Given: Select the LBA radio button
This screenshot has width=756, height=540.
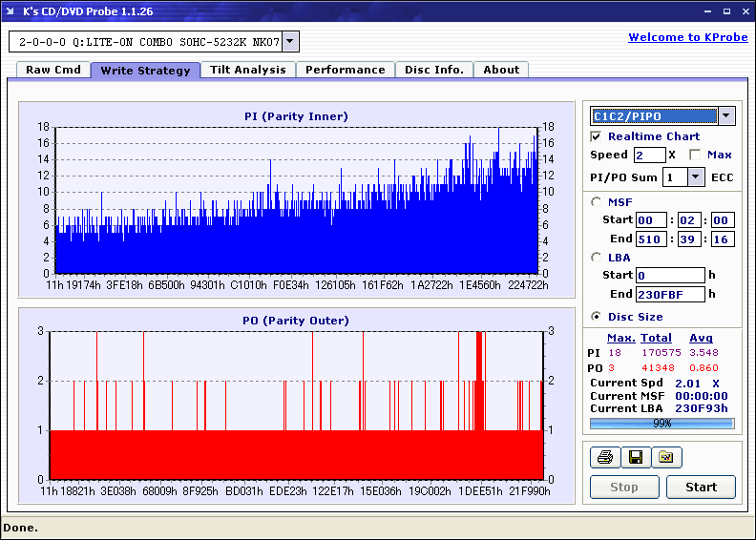Looking at the screenshot, I should (x=597, y=257).
